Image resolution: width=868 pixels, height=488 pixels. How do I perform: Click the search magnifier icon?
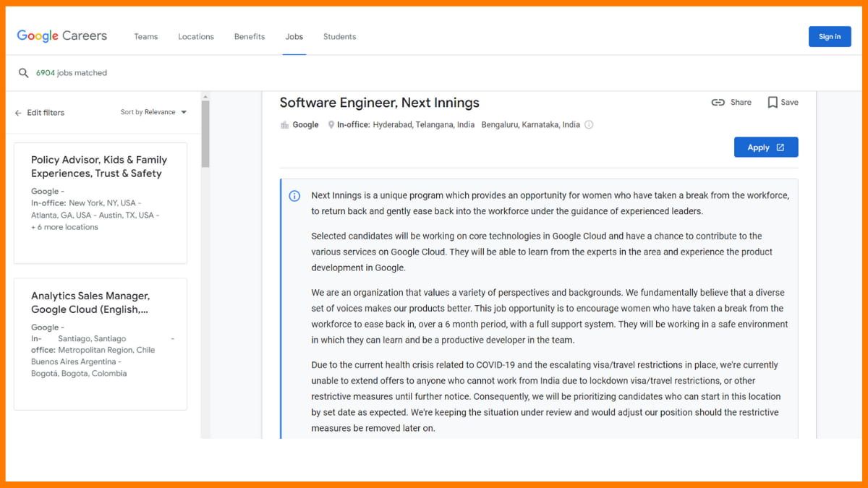(x=22, y=72)
